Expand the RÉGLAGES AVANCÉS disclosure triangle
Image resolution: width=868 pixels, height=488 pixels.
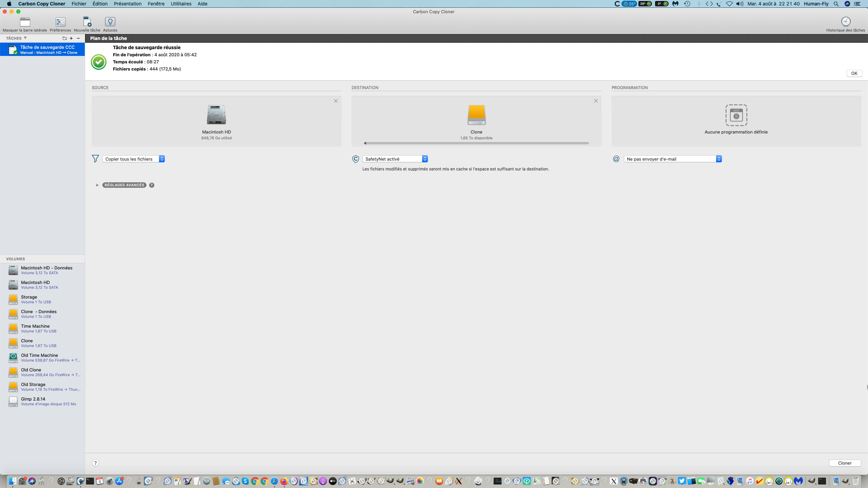97,185
